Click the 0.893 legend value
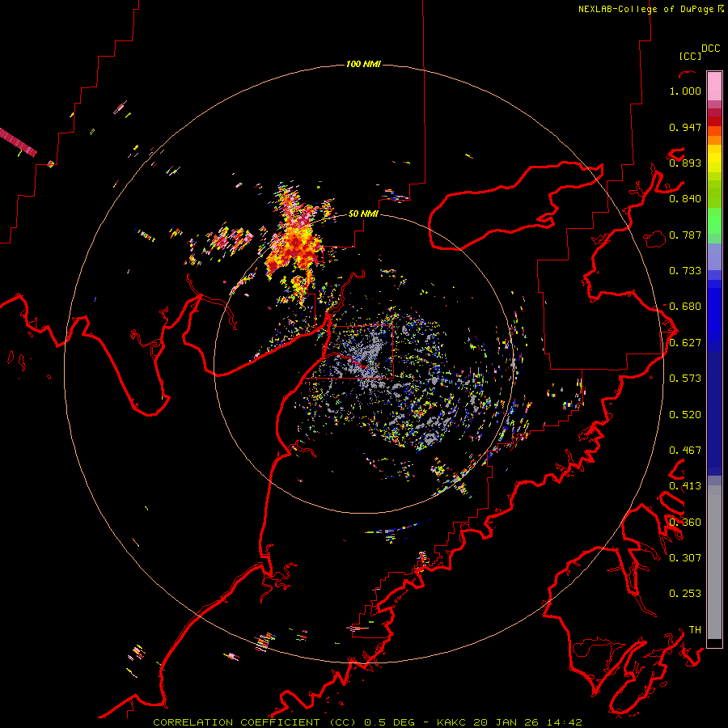This screenshot has width=728, height=728. (685, 163)
